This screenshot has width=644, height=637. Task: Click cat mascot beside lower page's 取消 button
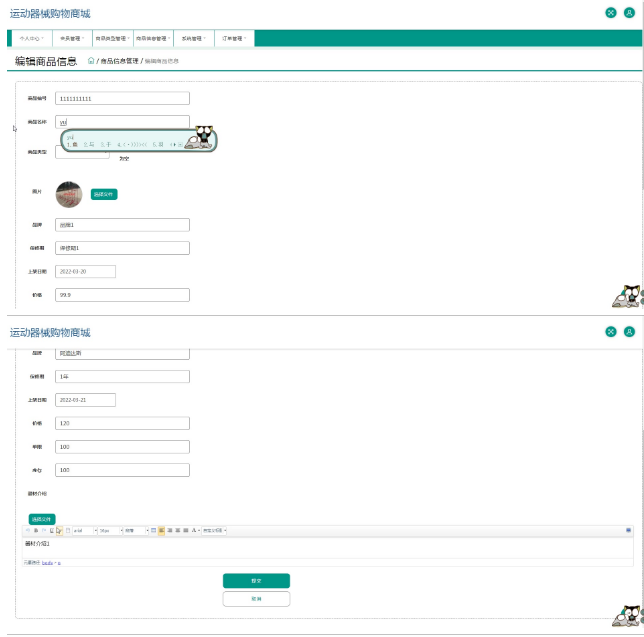point(627,615)
